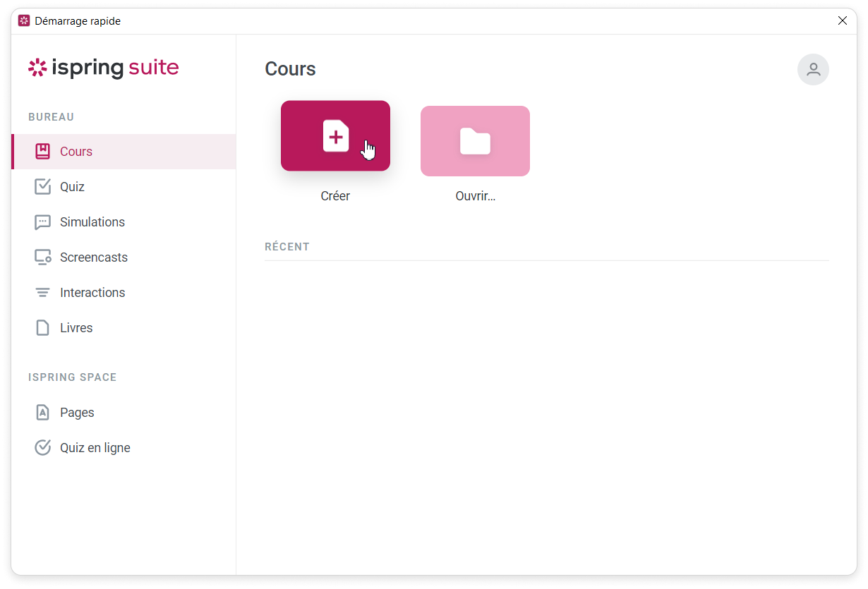Open the user profile avatar

pos(813,69)
